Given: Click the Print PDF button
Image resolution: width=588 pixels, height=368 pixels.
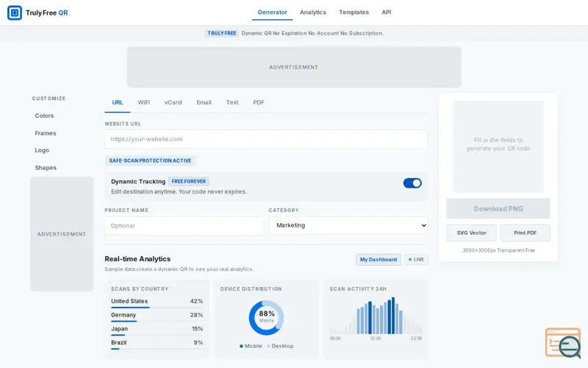Looking at the screenshot, I should click(525, 233).
